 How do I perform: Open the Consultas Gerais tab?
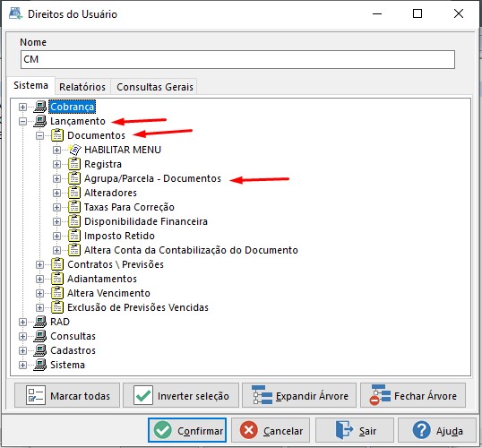click(x=155, y=87)
